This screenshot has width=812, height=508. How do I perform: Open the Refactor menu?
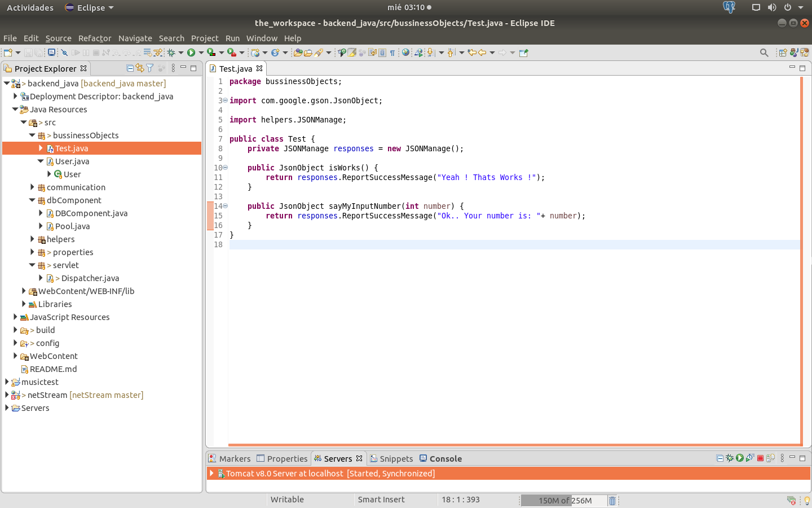click(x=95, y=38)
